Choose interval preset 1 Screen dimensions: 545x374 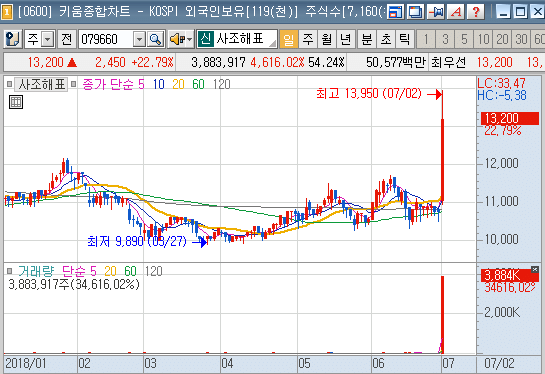pyautogui.click(x=425, y=39)
